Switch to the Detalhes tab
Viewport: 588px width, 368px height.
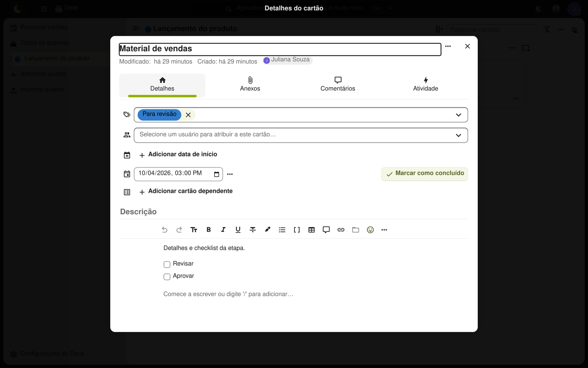click(162, 85)
